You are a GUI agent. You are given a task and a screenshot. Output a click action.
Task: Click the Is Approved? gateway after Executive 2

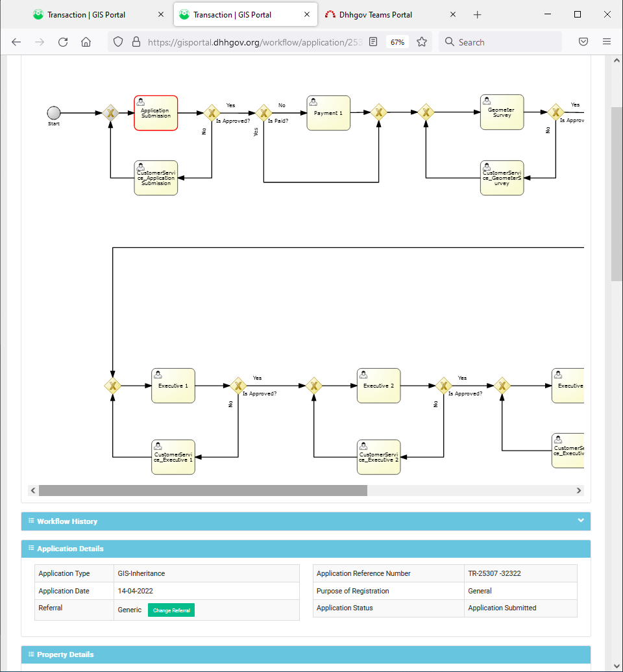click(444, 386)
